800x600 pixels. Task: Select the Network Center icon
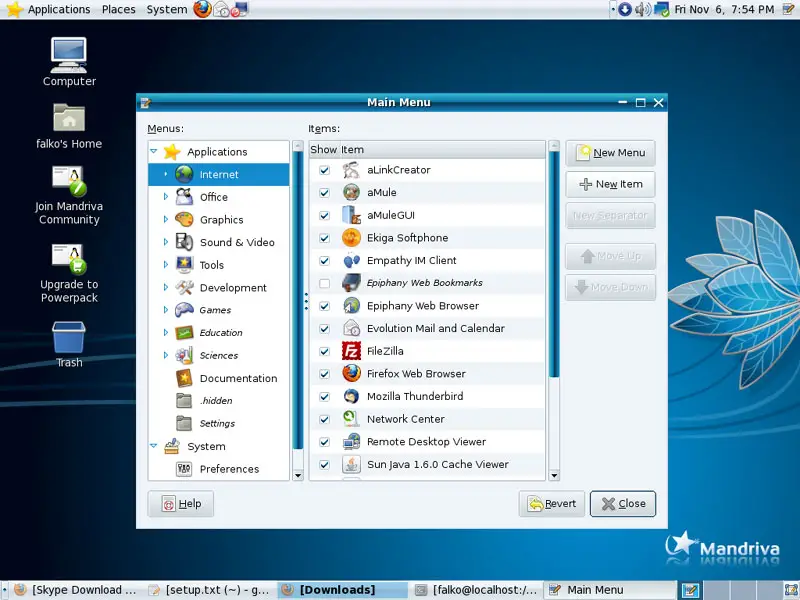click(351, 419)
